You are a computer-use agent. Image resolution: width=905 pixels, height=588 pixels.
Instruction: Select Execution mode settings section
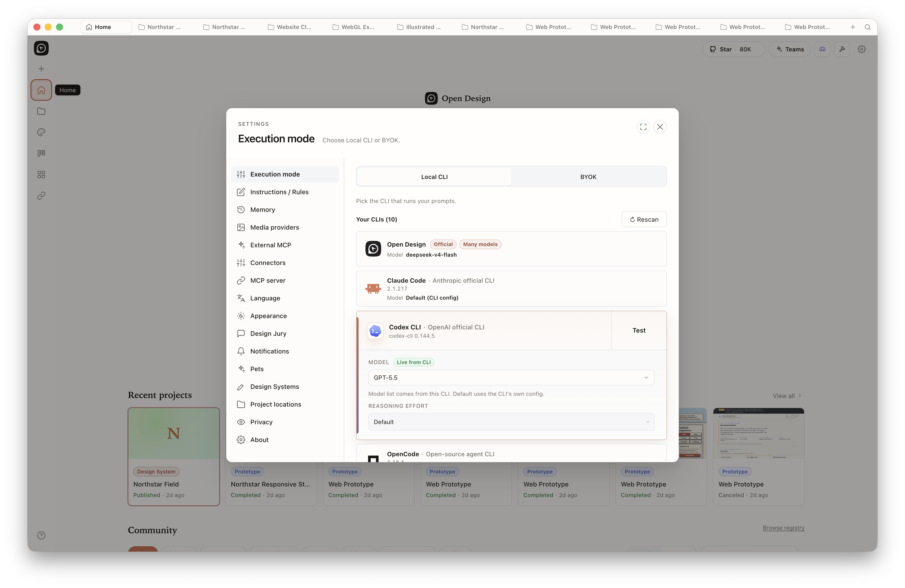285,175
